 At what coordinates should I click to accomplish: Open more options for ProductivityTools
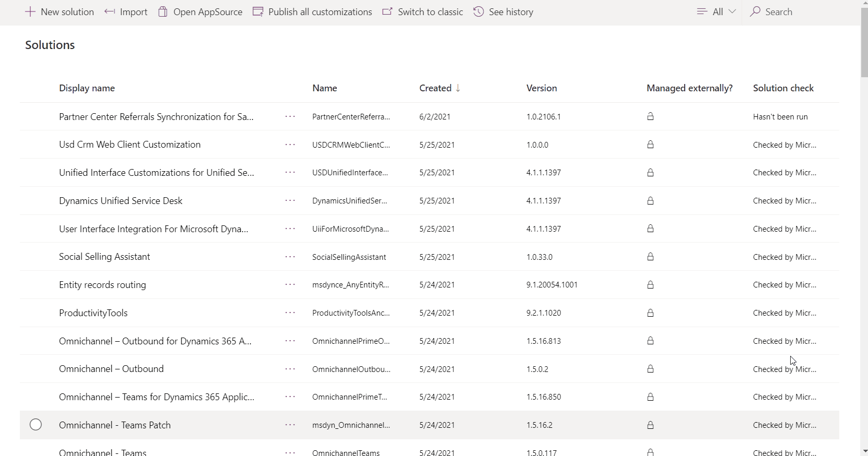pos(290,313)
